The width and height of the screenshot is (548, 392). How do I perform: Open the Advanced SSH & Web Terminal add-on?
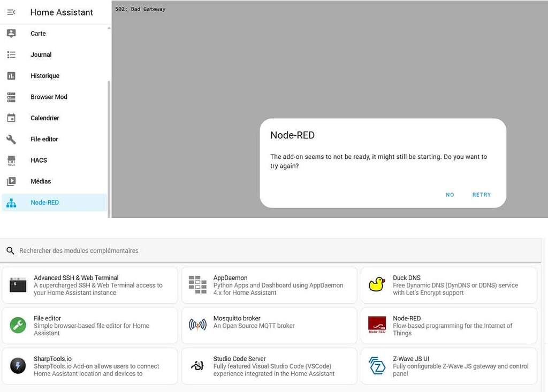(x=89, y=285)
